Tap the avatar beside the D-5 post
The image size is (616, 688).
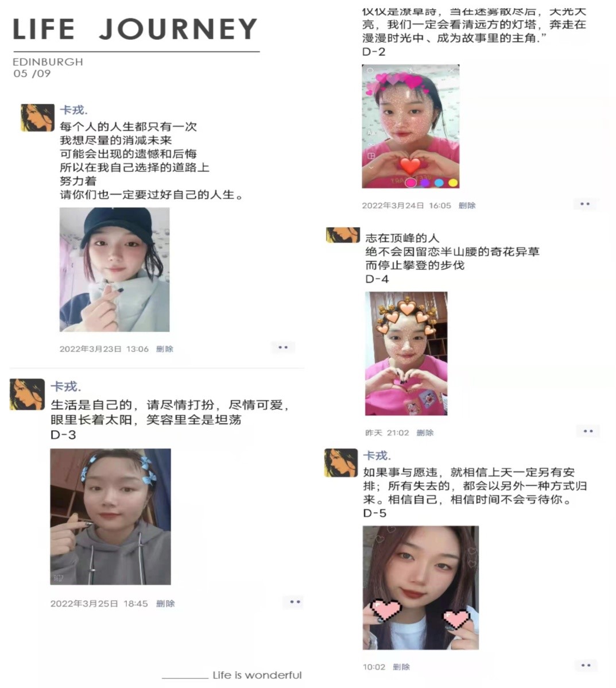(341, 462)
